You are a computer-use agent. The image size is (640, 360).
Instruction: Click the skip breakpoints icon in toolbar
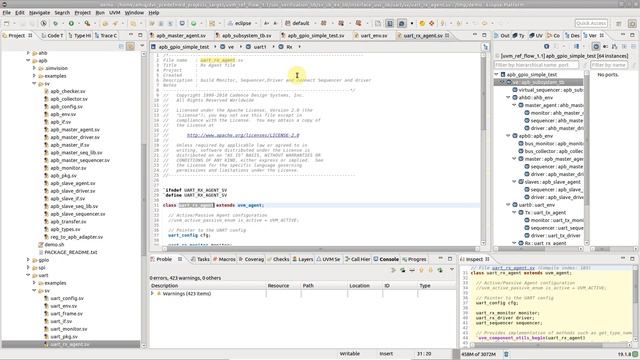[x=43, y=24]
